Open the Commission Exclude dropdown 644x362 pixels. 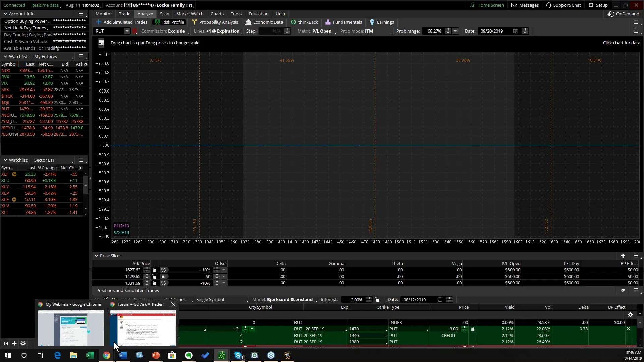[x=165, y=31]
